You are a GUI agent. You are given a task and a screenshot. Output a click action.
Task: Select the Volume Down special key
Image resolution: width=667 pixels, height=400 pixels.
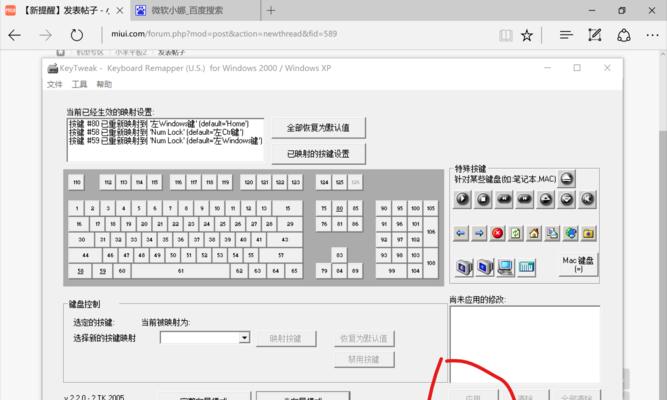coord(567,199)
